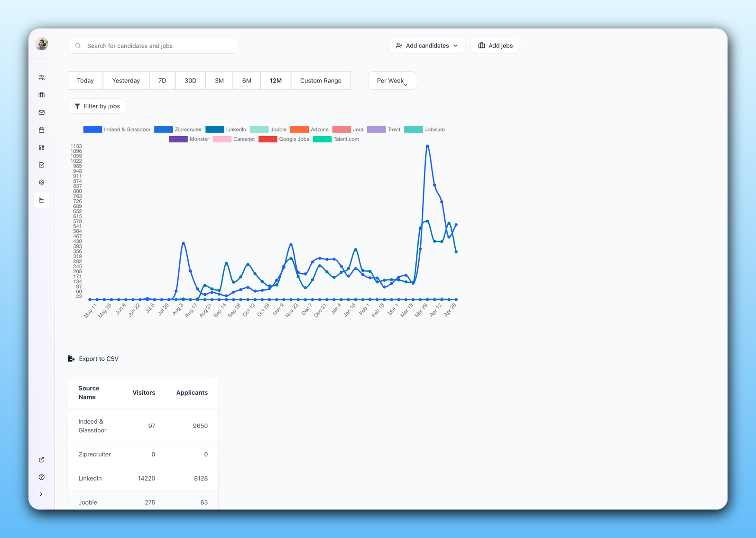Open the dashboard grid sidebar icon

[42, 148]
